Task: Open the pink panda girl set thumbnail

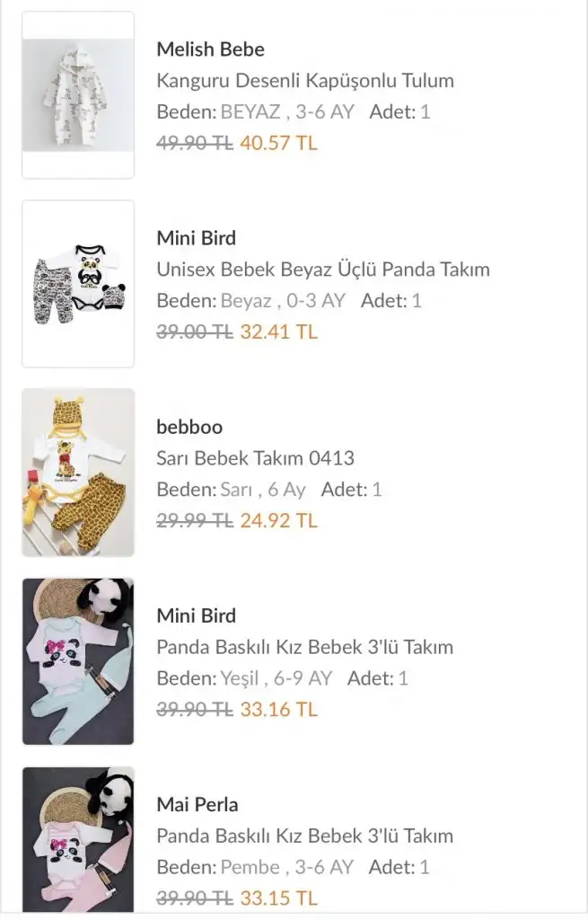Action: pos(78,841)
